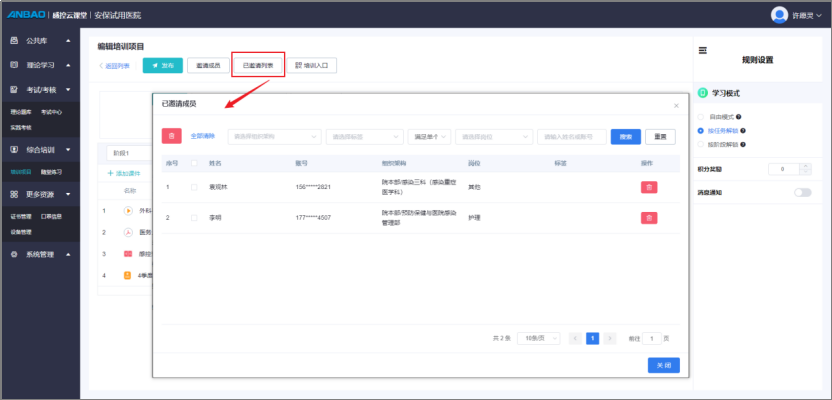Click the help icon beside 按任务解锁
Screen dimensions: 832x400
pyautogui.click(x=743, y=131)
